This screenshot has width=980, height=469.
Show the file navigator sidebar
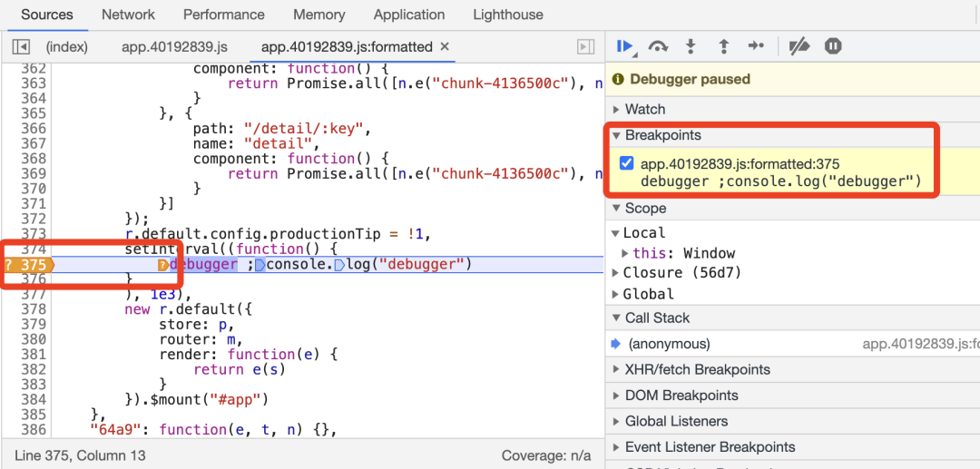pyautogui.click(x=21, y=47)
